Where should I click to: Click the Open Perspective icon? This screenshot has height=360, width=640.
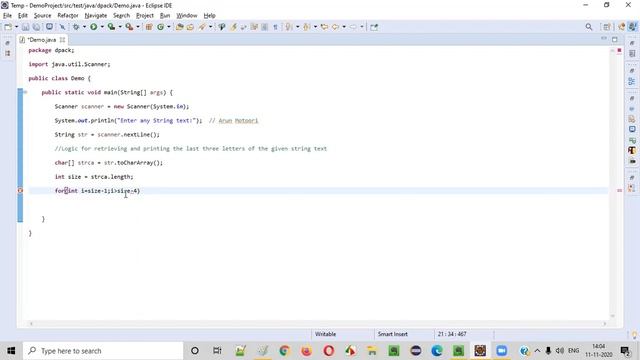(x=607, y=27)
